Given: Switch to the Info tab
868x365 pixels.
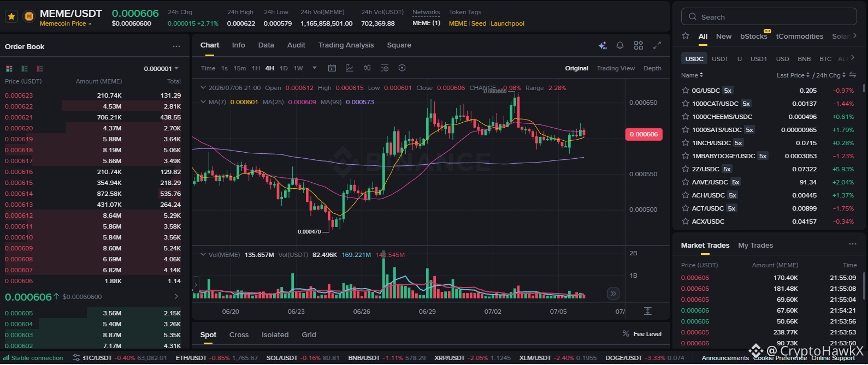Looking at the screenshot, I should [238, 45].
